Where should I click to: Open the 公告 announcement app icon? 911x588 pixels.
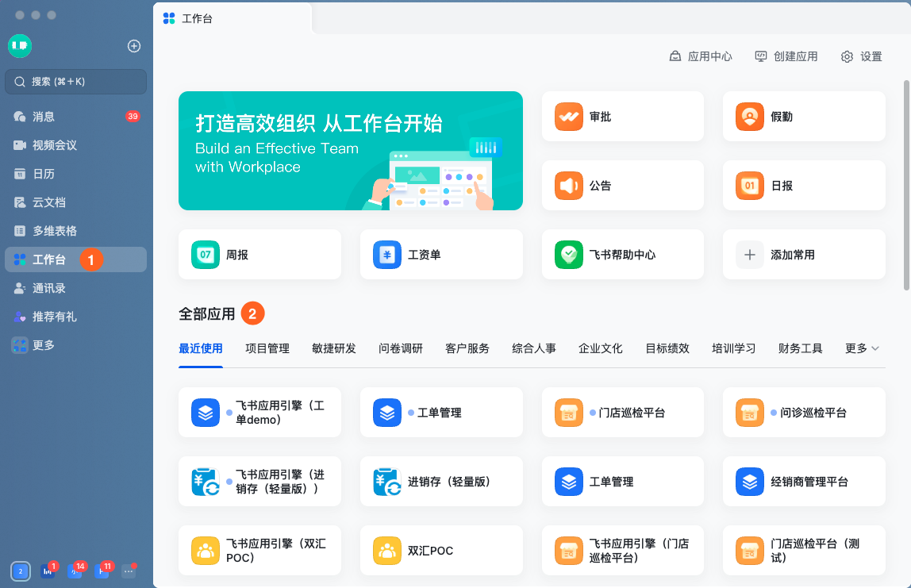pyautogui.click(x=568, y=186)
